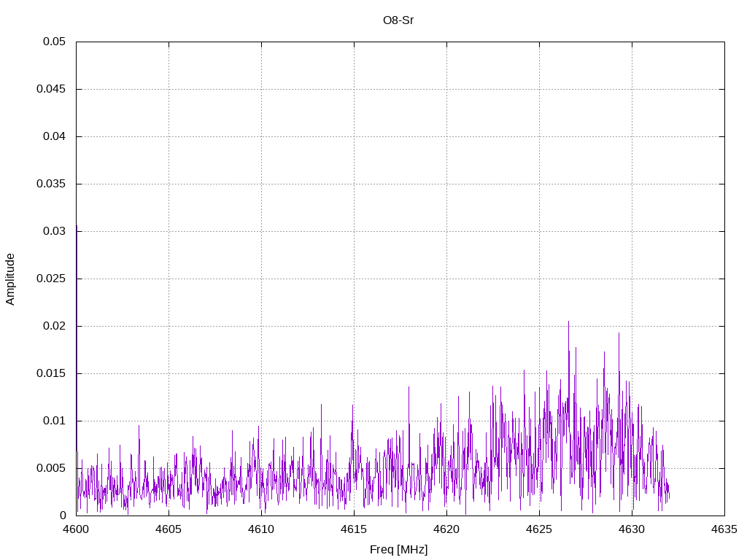Click the plot title O8-Sr
Viewport: 747px width, 560px height.
(x=398, y=20)
